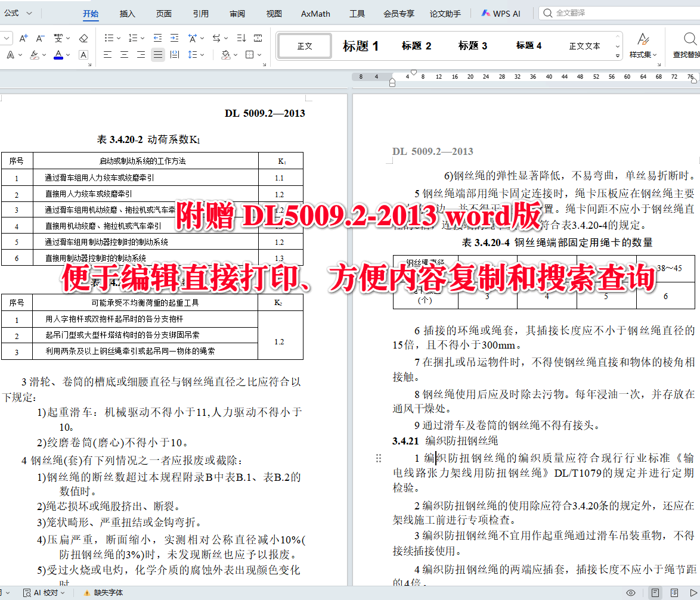Open the highlight color dropdown arrow
Screen dimensions: 700x600
pos(44,55)
